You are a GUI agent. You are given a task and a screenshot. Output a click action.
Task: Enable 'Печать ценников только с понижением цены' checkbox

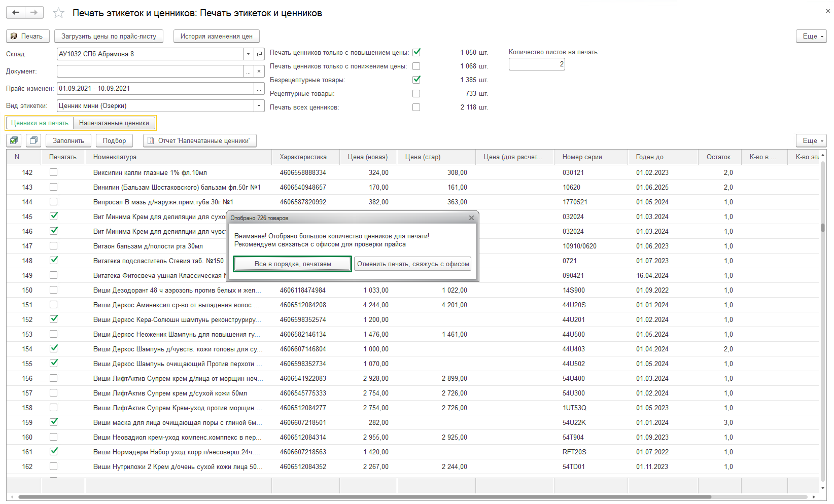pyautogui.click(x=416, y=66)
